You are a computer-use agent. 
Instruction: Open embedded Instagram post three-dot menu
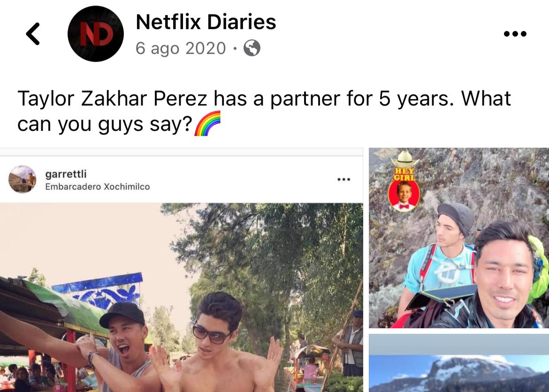tap(343, 180)
